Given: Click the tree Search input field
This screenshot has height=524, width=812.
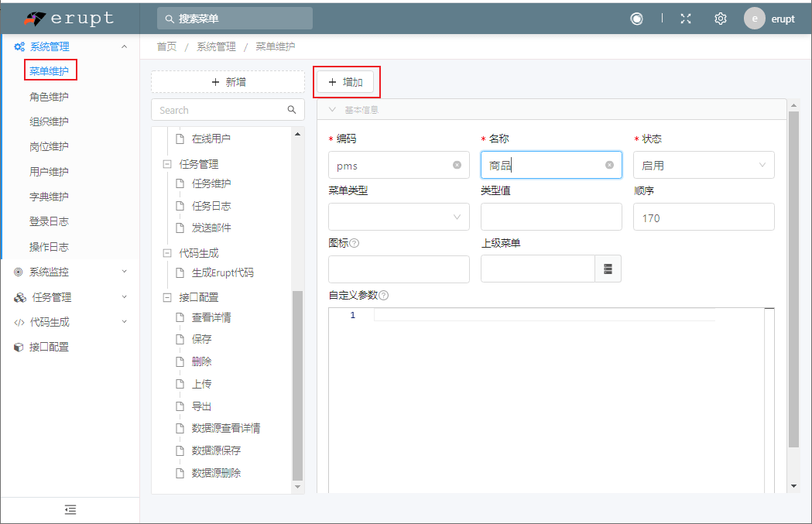Looking at the screenshot, I should pos(228,110).
